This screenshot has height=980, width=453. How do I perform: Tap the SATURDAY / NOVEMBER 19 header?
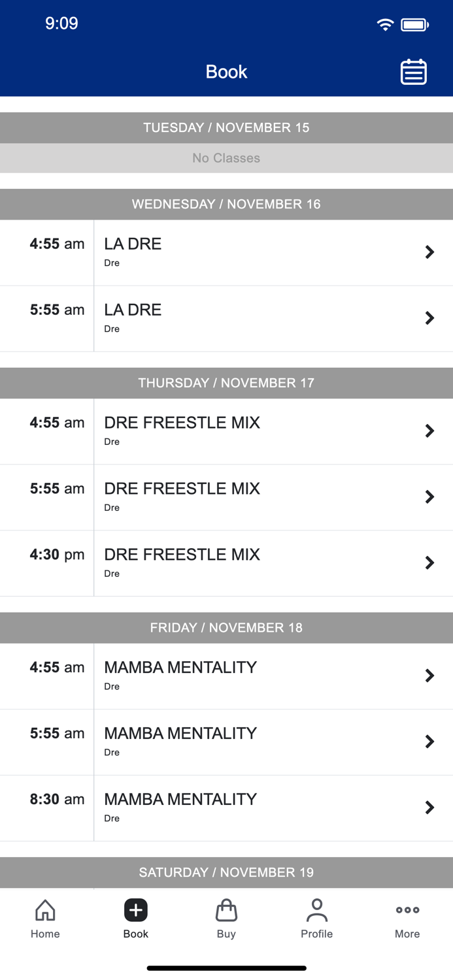[226, 872]
